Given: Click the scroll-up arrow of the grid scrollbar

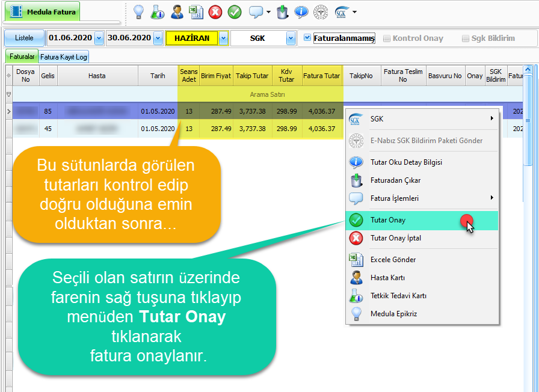Looking at the screenshot, I should coord(528,70).
